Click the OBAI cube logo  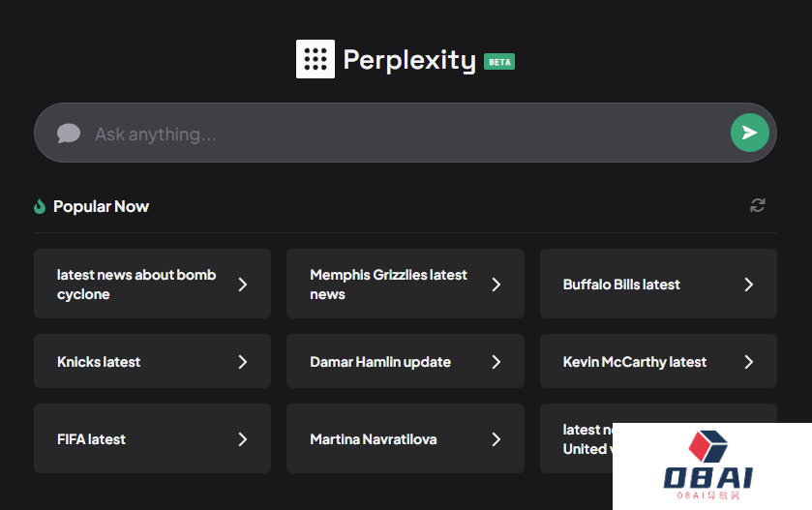click(707, 446)
